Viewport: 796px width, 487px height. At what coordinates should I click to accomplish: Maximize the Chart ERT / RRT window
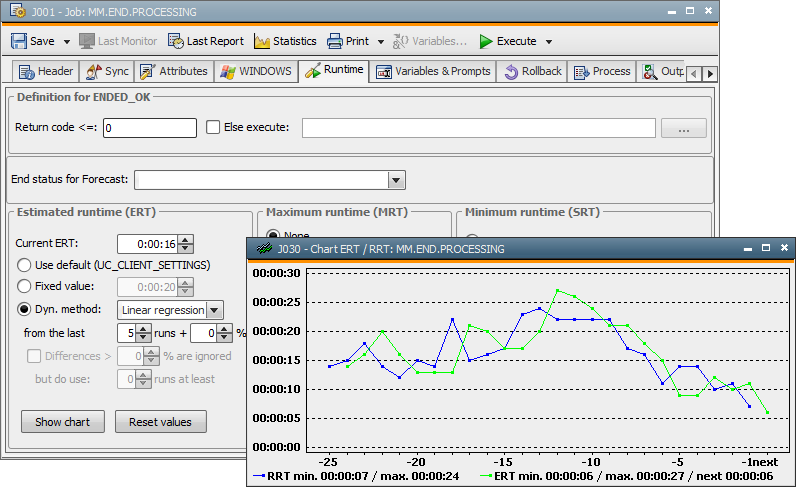tap(766, 248)
